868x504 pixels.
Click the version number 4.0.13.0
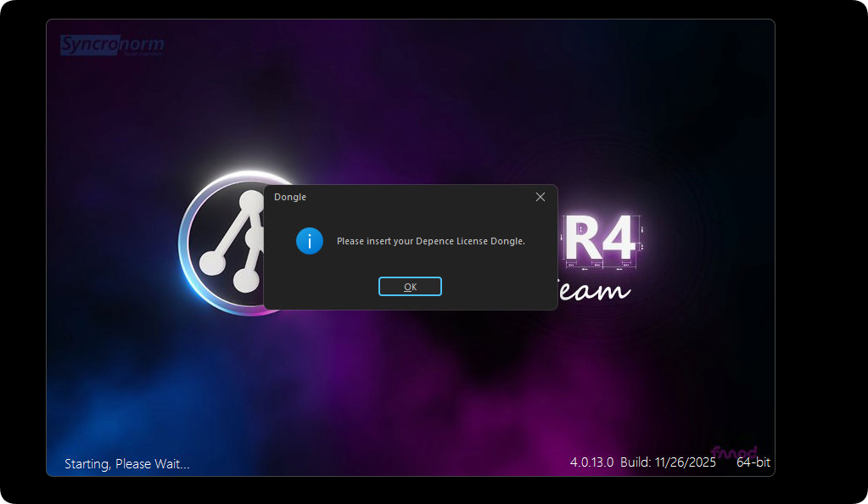[591, 462]
